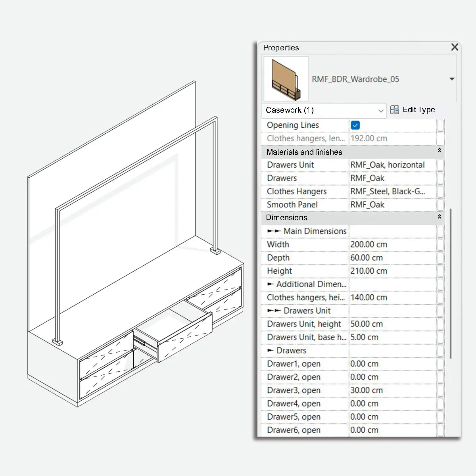Image resolution: width=476 pixels, height=476 pixels.
Task: Click associate parameter icon for Opening Lines
Action: [x=440, y=125]
